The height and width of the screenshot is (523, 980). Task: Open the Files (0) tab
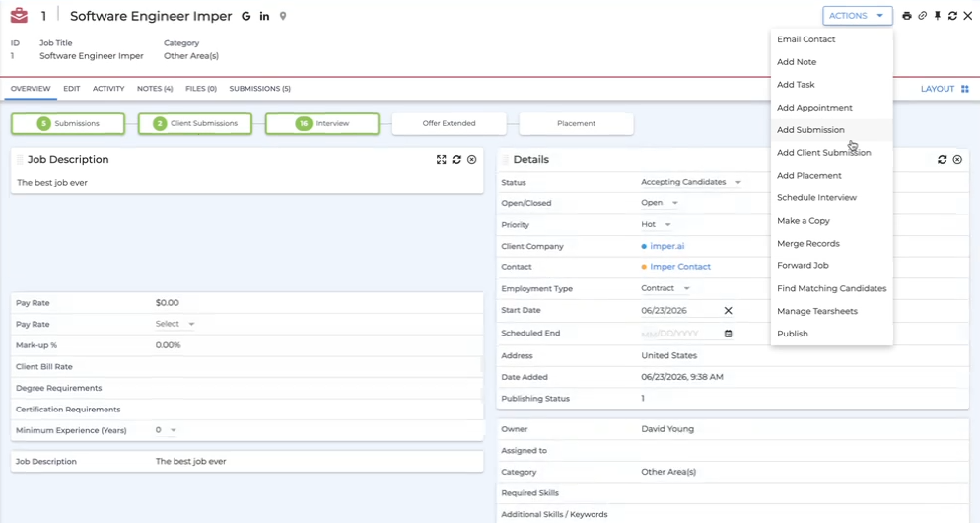tap(201, 88)
